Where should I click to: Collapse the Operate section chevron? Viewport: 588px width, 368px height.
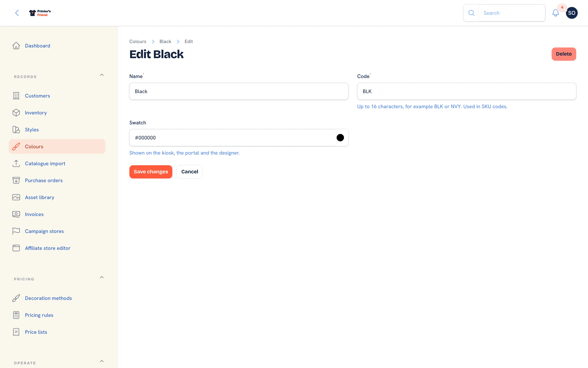pyautogui.click(x=102, y=361)
